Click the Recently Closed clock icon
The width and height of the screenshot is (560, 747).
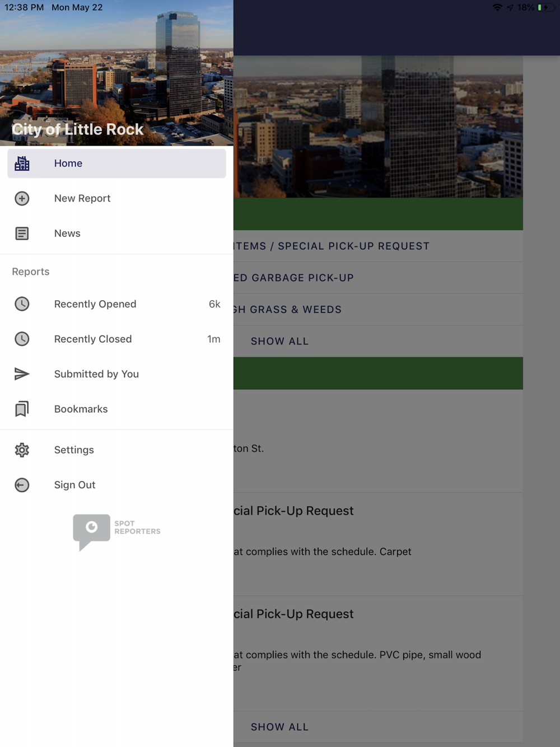[22, 339]
